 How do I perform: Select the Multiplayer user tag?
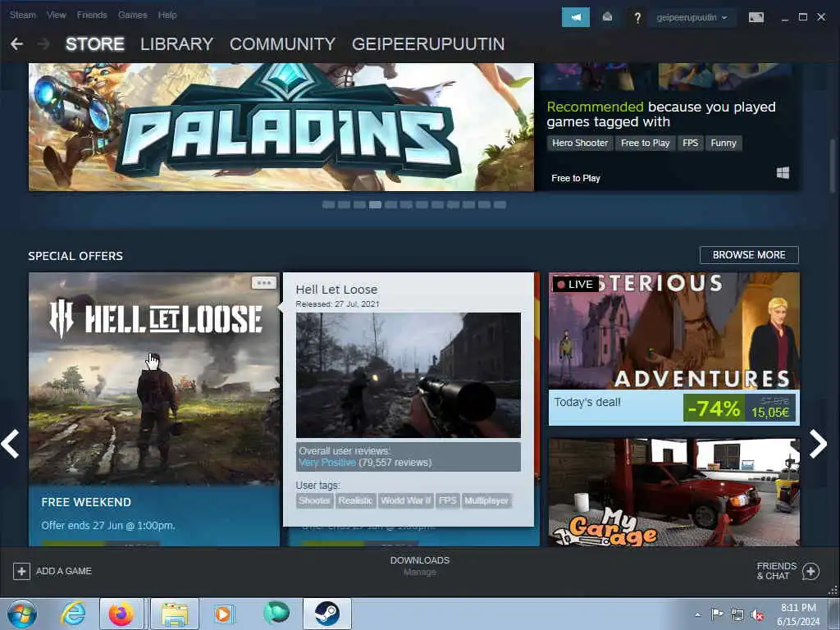pyautogui.click(x=486, y=500)
